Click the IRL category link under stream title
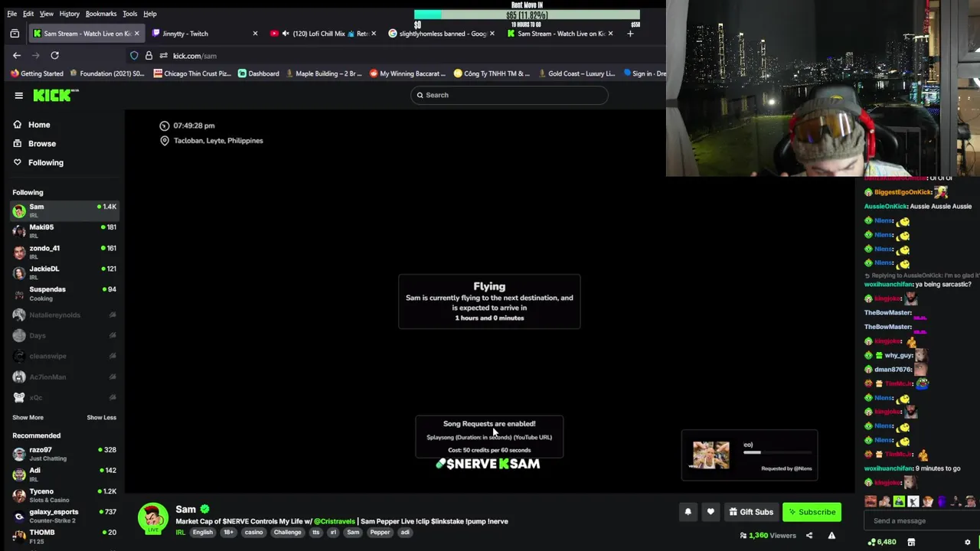Viewport: 980px width, 551px height. point(181,533)
